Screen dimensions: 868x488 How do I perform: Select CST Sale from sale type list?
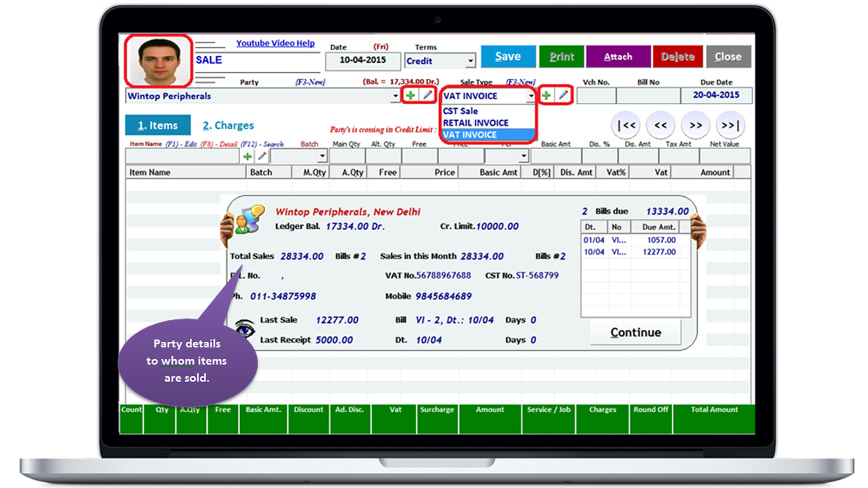click(x=461, y=111)
